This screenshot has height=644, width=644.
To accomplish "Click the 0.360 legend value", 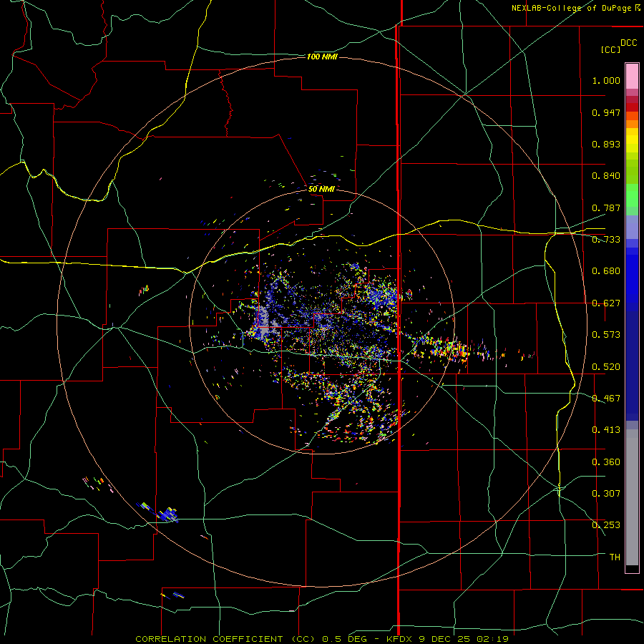I will click(606, 462).
